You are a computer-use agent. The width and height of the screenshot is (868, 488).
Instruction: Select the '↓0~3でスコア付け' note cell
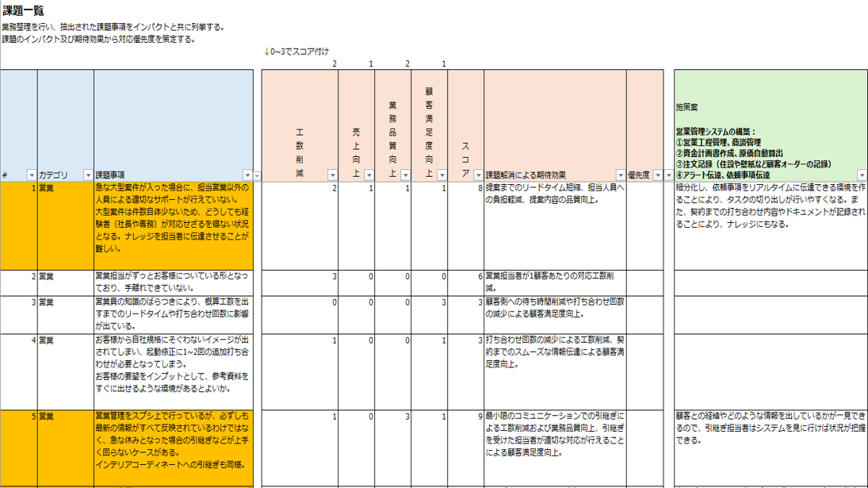(x=296, y=52)
